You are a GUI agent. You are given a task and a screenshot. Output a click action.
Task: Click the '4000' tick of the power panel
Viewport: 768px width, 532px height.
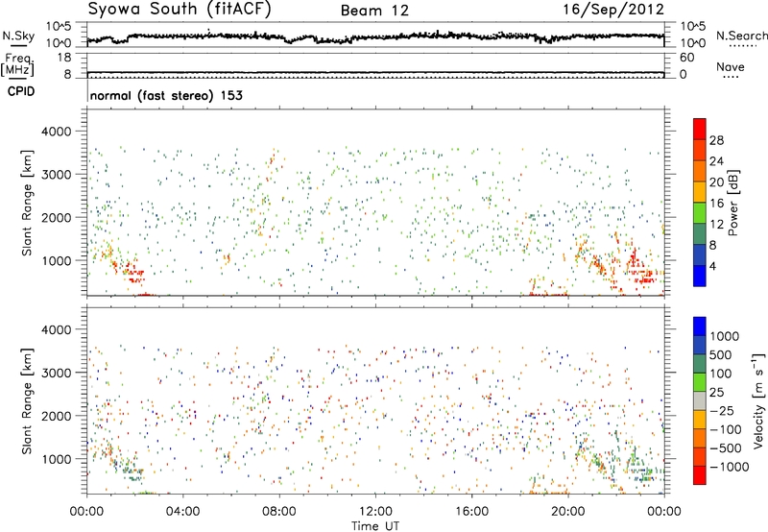pyautogui.click(x=56, y=132)
